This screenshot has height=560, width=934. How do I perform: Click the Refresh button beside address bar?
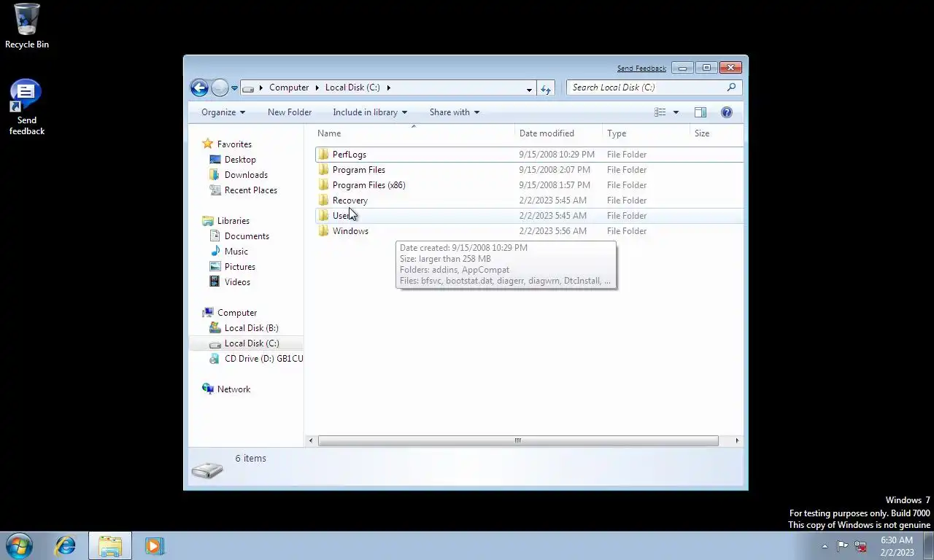point(546,88)
